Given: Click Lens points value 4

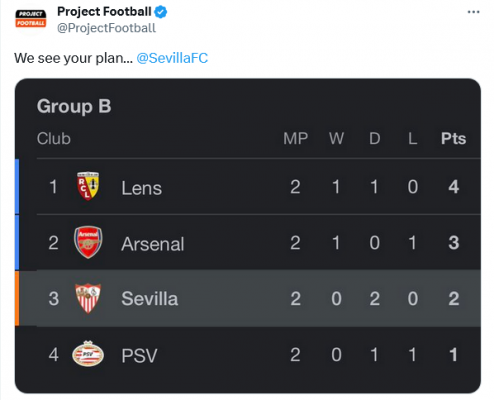Looking at the screenshot, I should point(453,187).
